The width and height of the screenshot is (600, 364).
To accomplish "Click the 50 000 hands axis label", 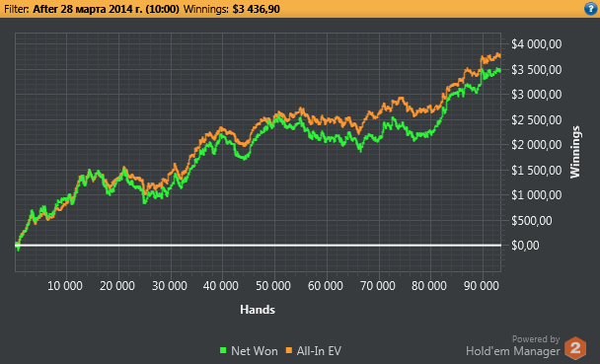I will [273, 286].
